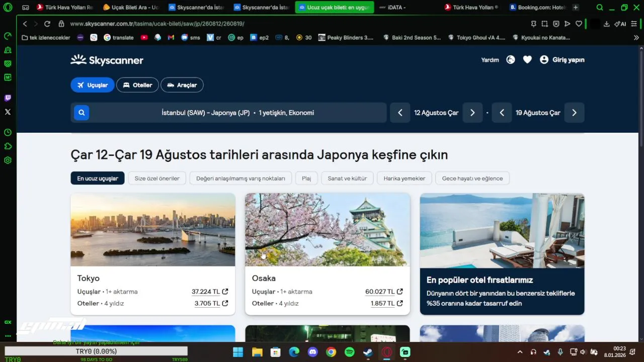Open sidebar Settings gear icon
The height and width of the screenshot is (362, 644).
pyautogui.click(x=8, y=160)
